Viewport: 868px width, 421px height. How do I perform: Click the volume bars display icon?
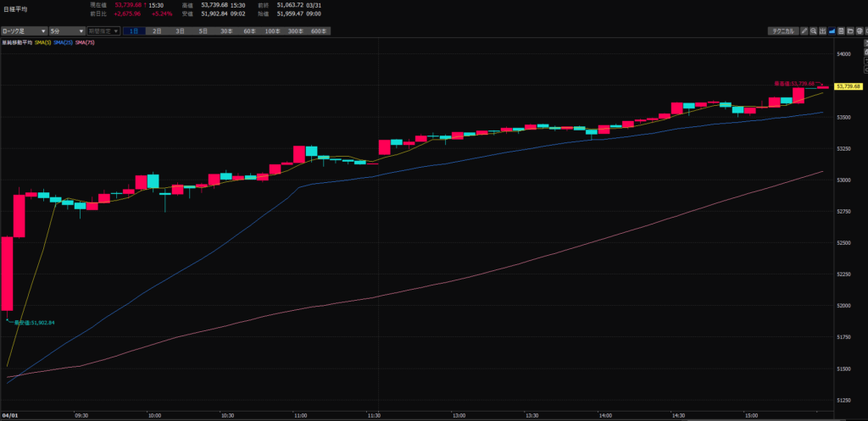[824, 30]
